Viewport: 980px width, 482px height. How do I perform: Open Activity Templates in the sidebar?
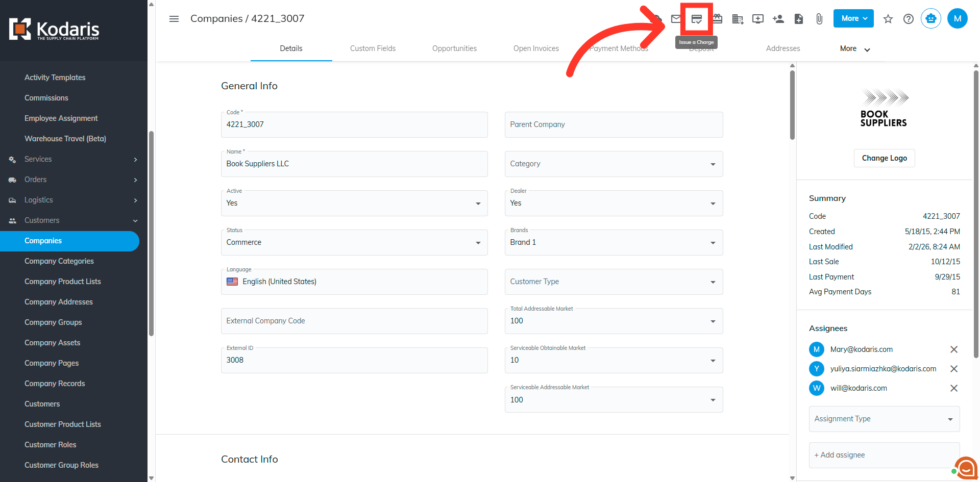coord(55,78)
